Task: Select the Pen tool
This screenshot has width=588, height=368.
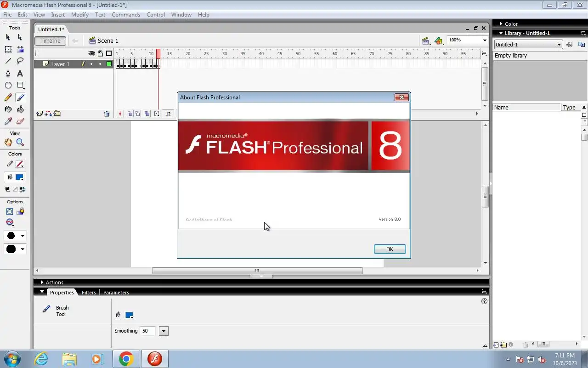Action: click(x=8, y=74)
